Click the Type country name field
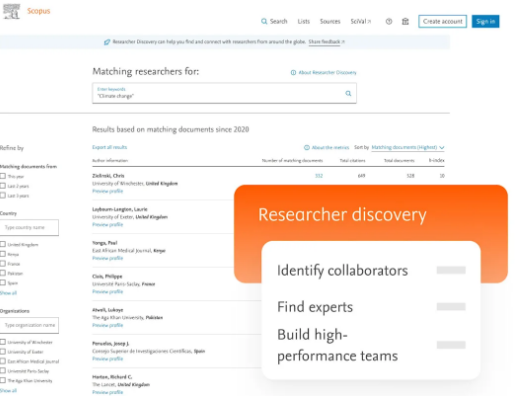519x396 pixels. click(29, 227)
